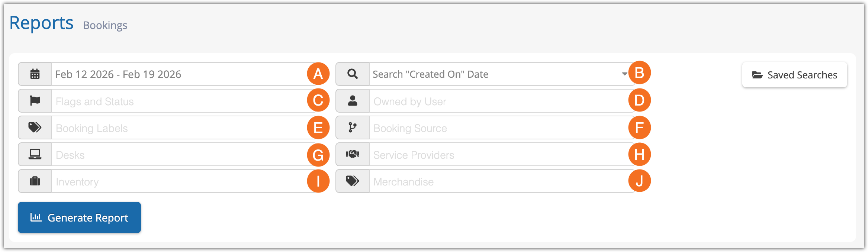Click the flag icon for Flags and Status

(x=35, y=101)
